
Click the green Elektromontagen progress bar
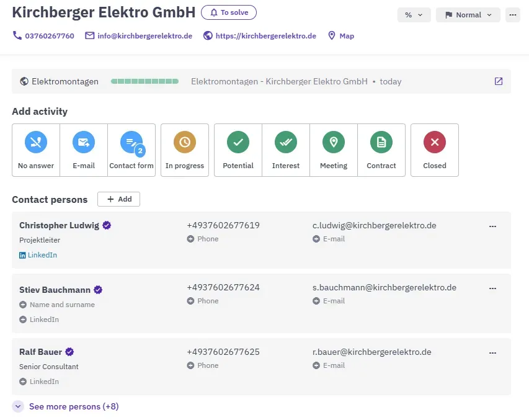pos(144,81)
